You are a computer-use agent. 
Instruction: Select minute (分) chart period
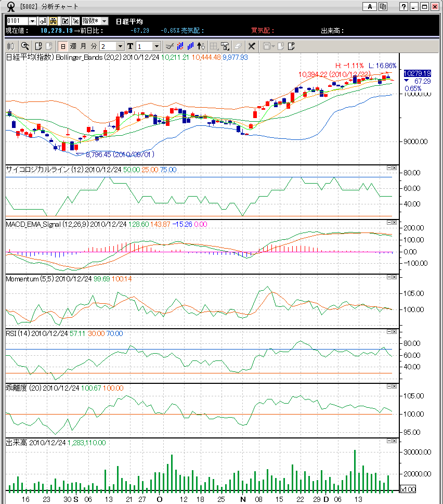[x=93, y=46]
